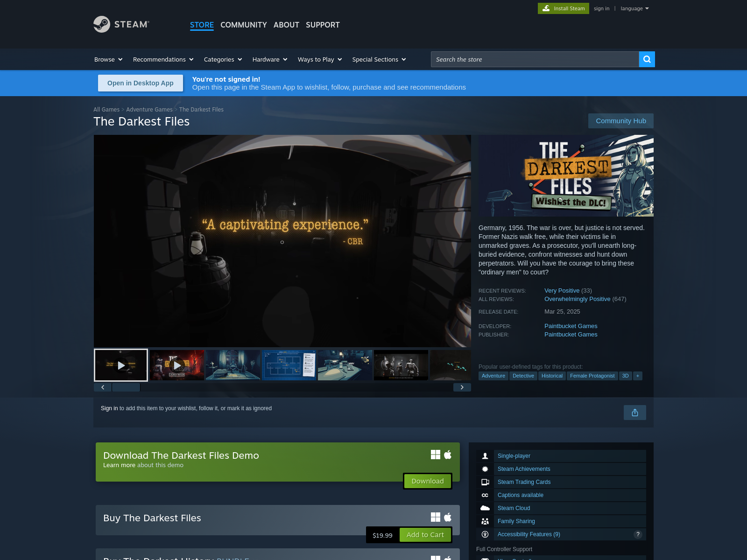Viewport: 747px width, 560px height.
Task: Open the language dropdown
Action: point(635,8)
